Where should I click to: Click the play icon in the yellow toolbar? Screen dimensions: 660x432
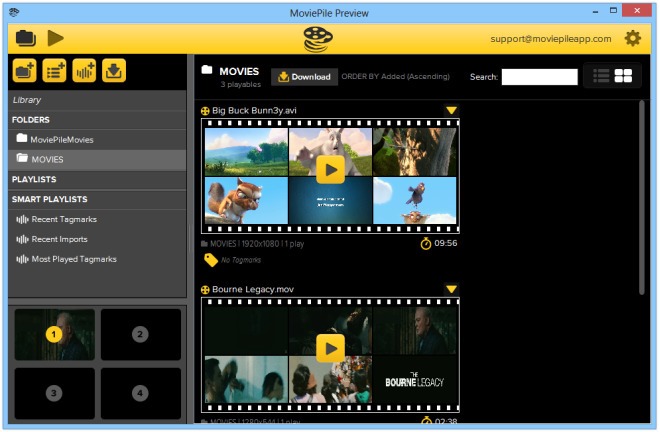pos(55,38)
